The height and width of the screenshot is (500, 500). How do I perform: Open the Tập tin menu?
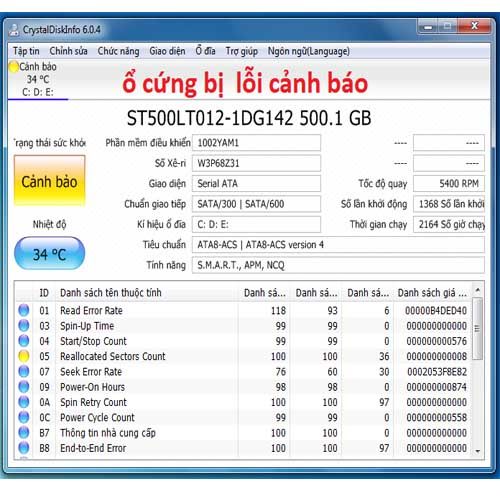(26, 51)
